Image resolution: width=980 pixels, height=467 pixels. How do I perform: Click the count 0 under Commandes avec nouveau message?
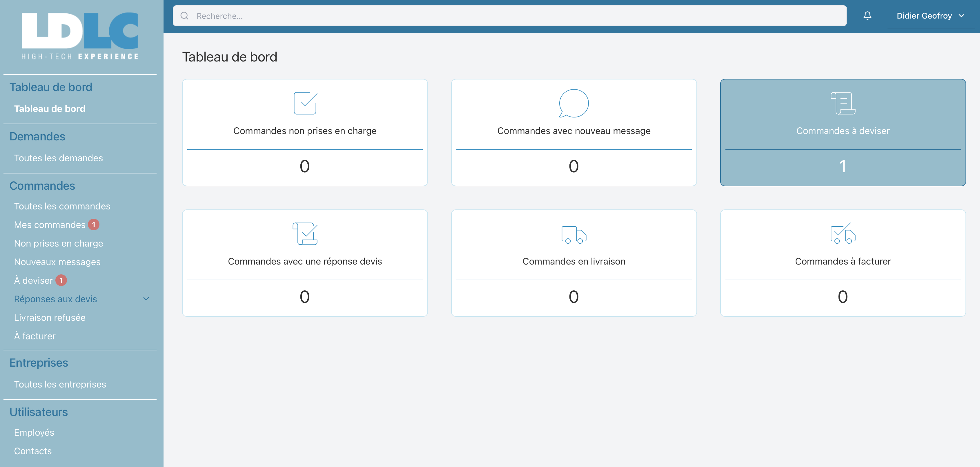574,166
